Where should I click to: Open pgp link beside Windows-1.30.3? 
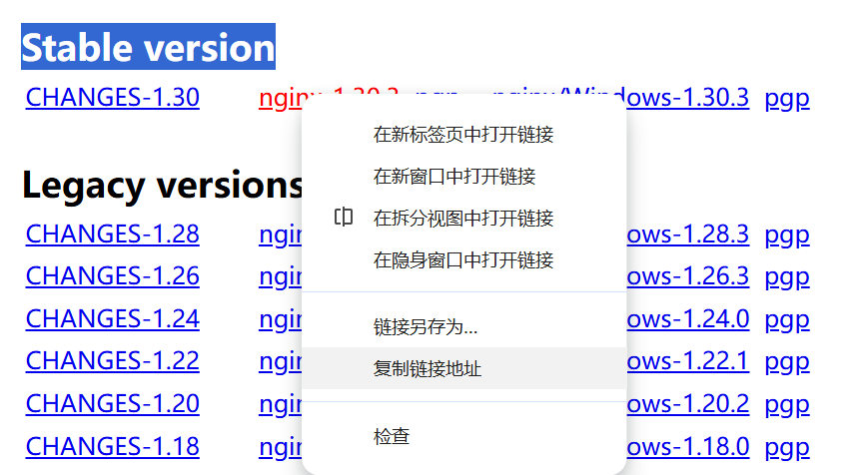[787, 100]
